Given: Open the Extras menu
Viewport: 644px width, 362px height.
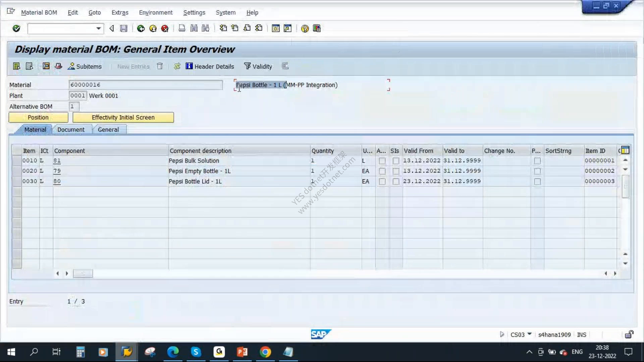Looking at the screenshot, I should point(120,12).
